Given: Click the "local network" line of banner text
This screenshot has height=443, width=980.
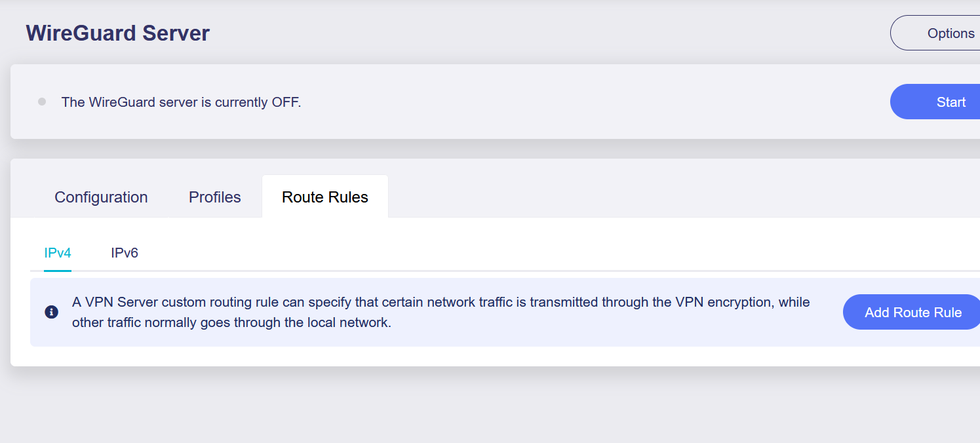Looking at the screenshot, I should (x=231, y=322).
